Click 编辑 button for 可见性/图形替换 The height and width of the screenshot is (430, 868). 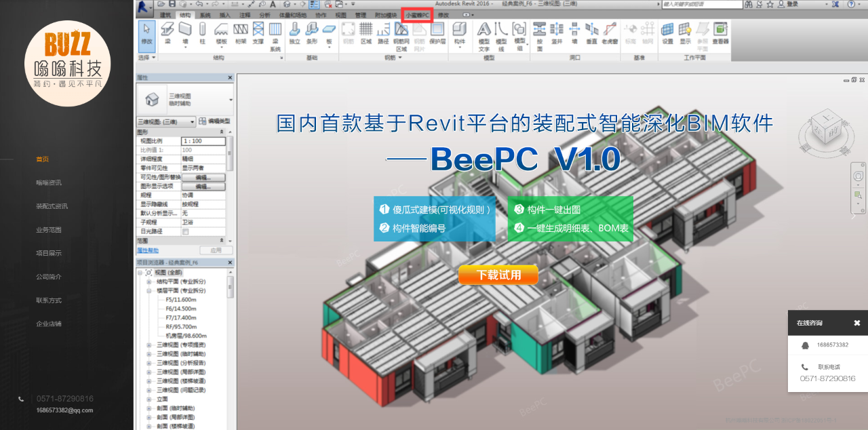coord(203,177)
